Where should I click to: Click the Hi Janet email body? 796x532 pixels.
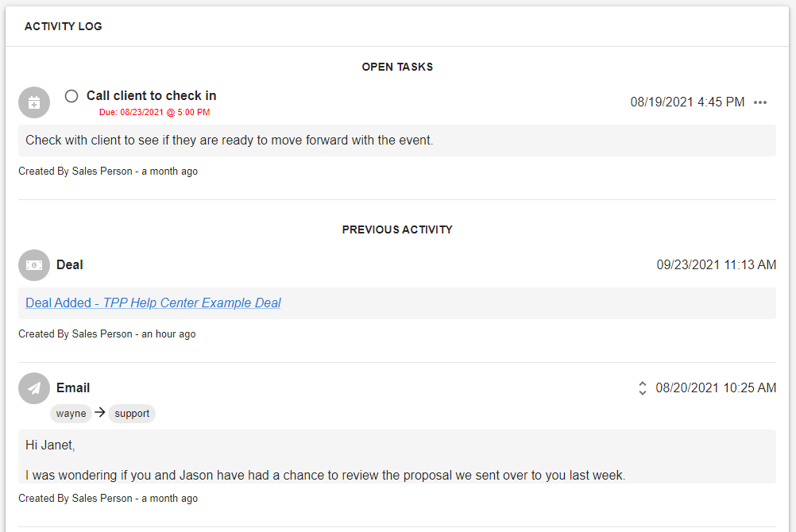(397, 457)
